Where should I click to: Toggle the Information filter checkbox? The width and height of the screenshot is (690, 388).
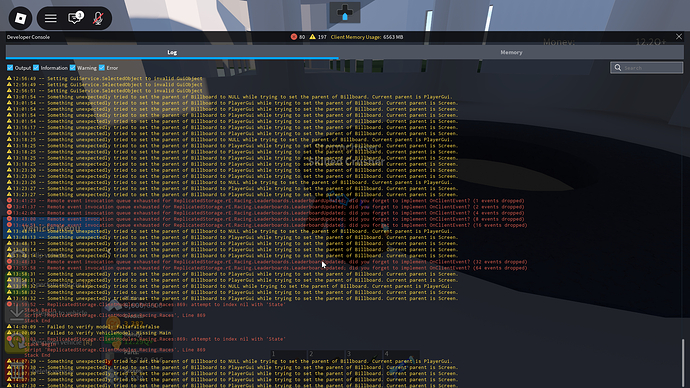pos(36,68)
